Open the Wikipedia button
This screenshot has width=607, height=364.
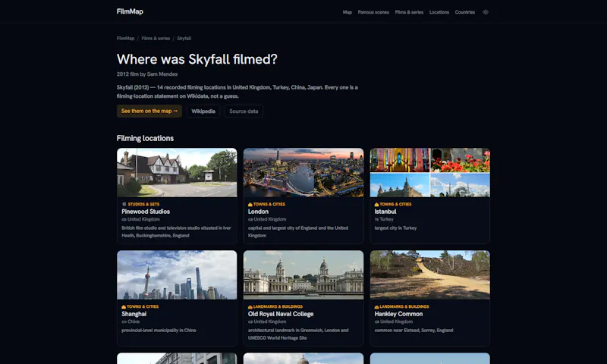tap(203, 111)
